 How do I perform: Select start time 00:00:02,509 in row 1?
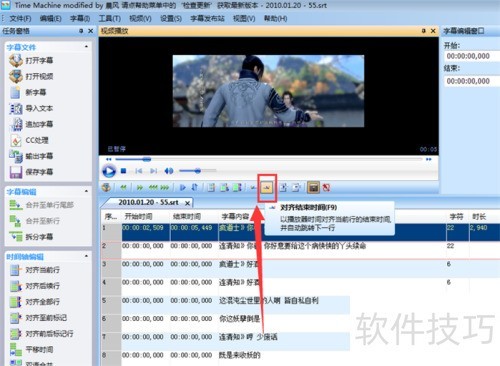[143, 228]
